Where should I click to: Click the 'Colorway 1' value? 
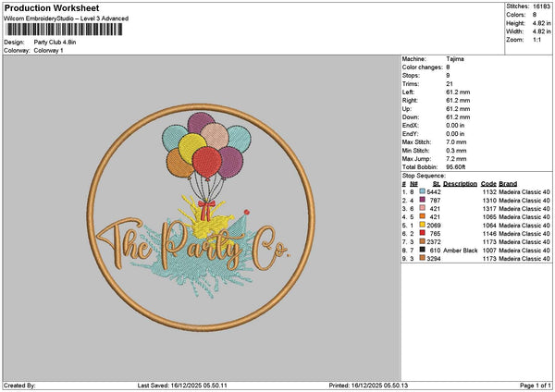click(48, 51)
